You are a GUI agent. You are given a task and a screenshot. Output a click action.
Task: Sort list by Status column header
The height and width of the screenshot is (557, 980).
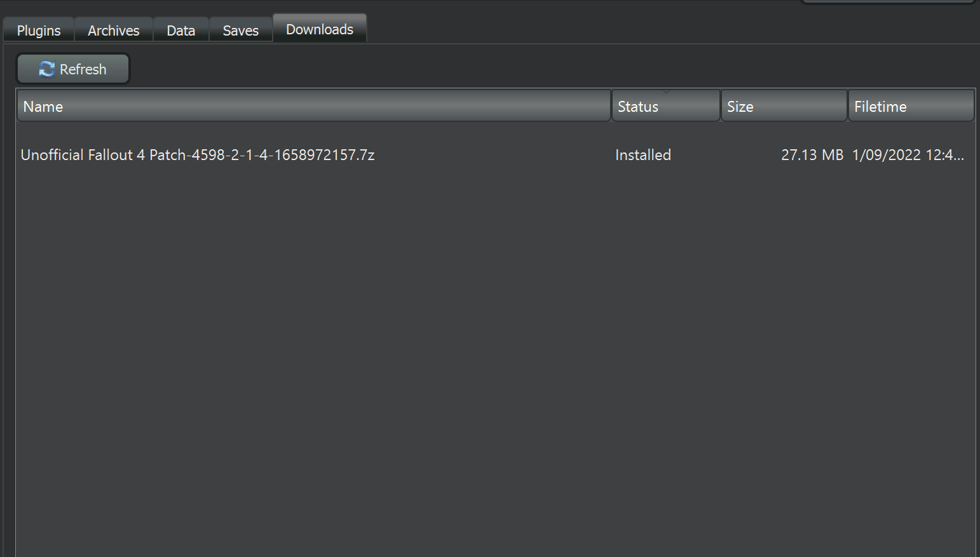(x=665, y=107)
